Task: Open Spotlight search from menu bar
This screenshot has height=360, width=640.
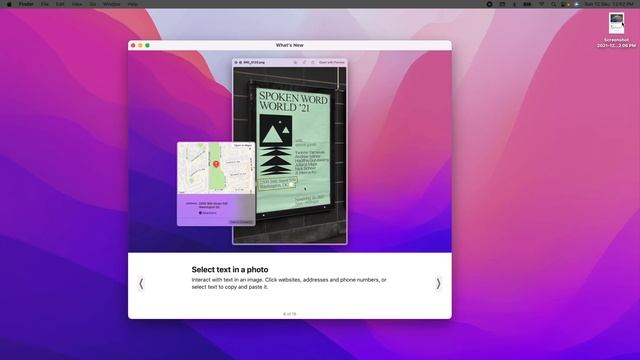Action: coord(553,4)
